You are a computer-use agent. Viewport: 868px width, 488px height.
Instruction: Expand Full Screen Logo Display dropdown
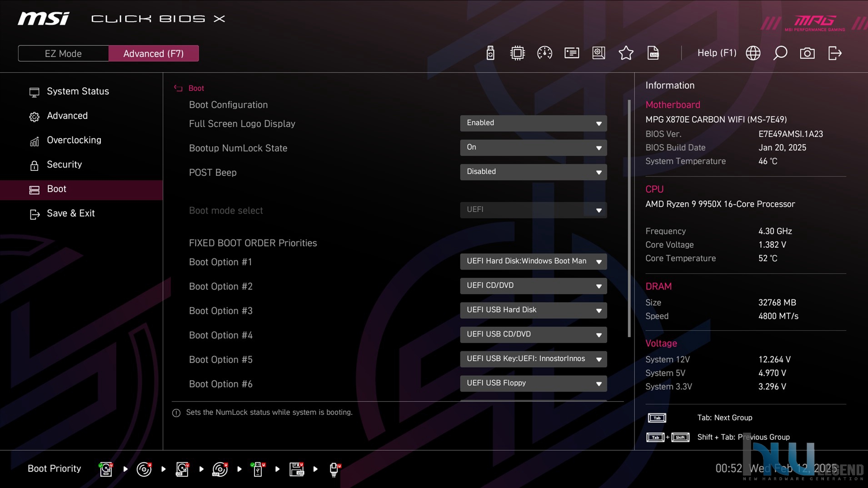click(533, 123)
